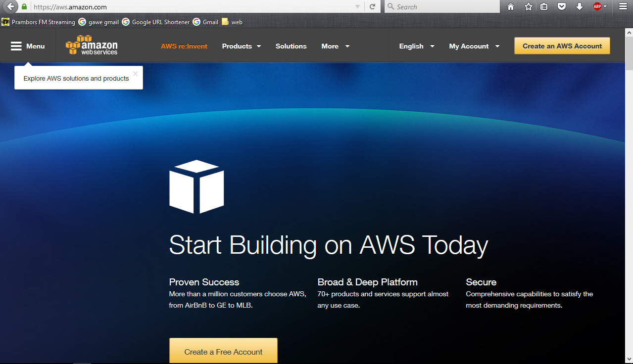The height and width of the screenshot is (364, 633).
Task: Click the green padlock security icon
Action: click(24, 7)
